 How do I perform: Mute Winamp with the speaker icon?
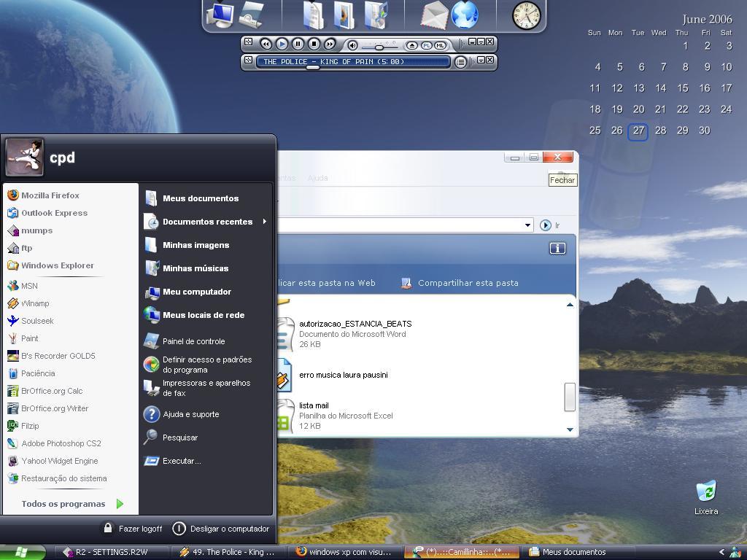(352, 45)
